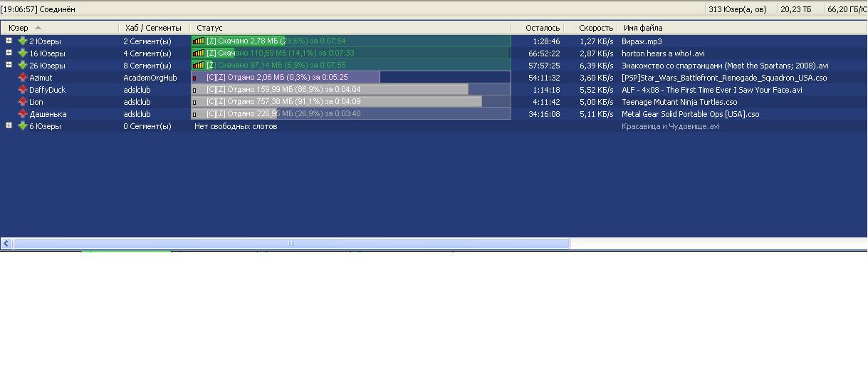Expand the 16 Юзеры download group
This screenshot has width=868, height=365.
(9, 53)
